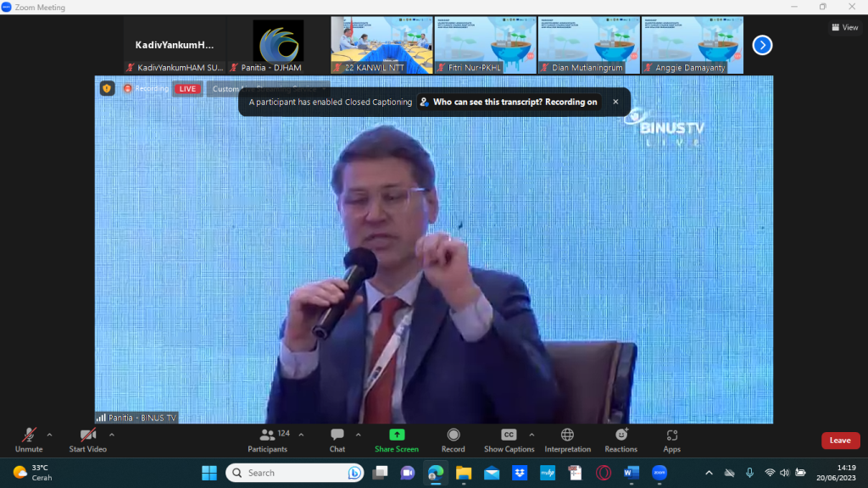Click the LIVE streaming indicator badge
Screen dimensions: 868x488
point(187,89)
